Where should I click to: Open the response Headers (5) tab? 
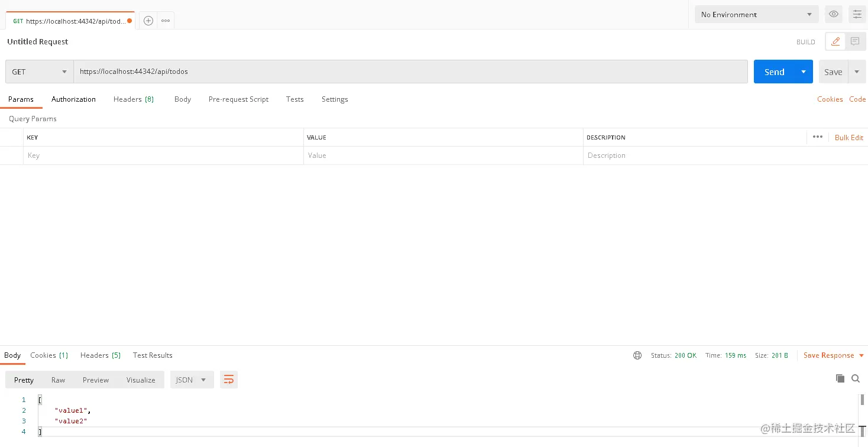pos(101,355)
